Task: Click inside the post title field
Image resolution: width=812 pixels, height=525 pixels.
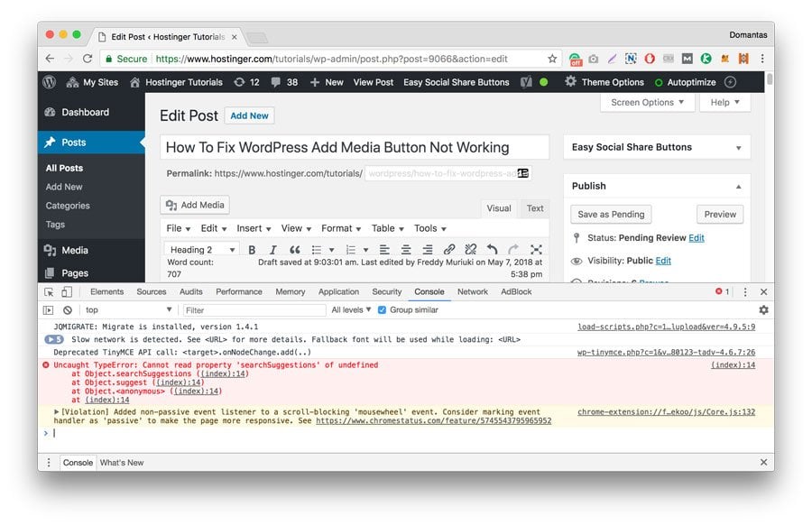Action: click(356, 146)
